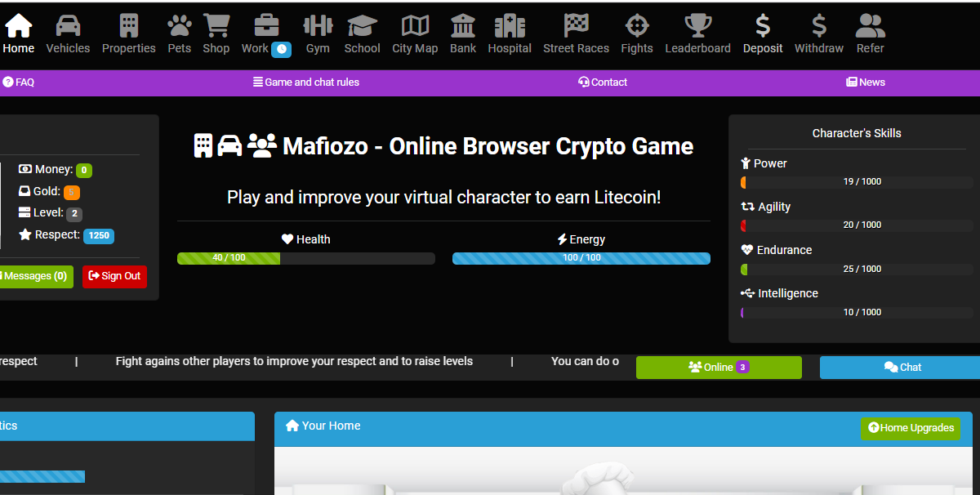Click the Level value badge
Screen dimensions: 980x495
click(x=74, y=214)
